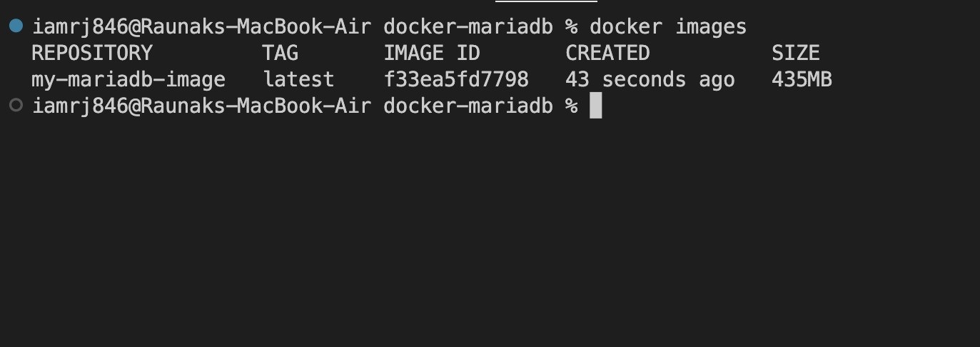This screenshot has height=347, width=980.
Task: Click the SIZE column header
Action: (795, 53)
